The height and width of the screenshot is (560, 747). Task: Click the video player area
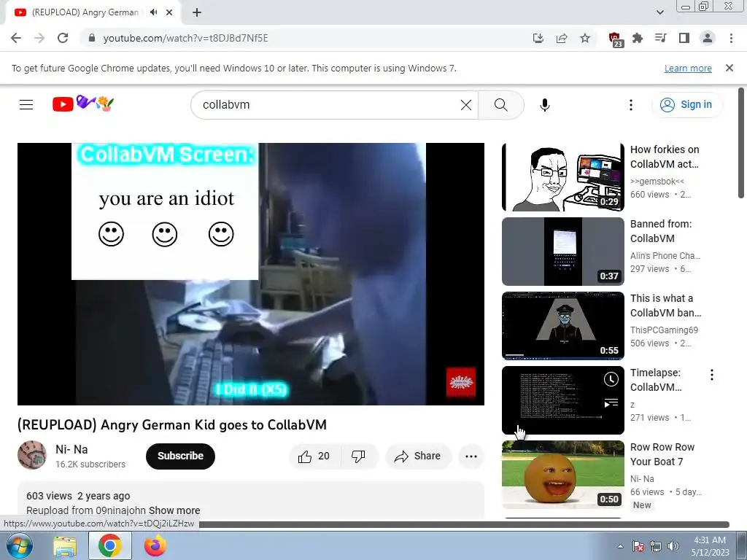pos(251,274)
